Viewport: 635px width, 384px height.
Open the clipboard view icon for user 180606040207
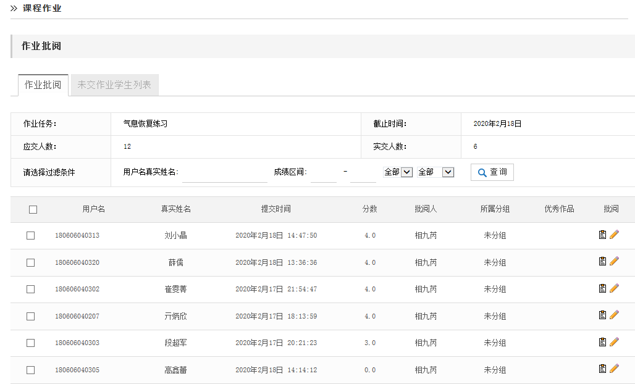(x=602, y=315)
